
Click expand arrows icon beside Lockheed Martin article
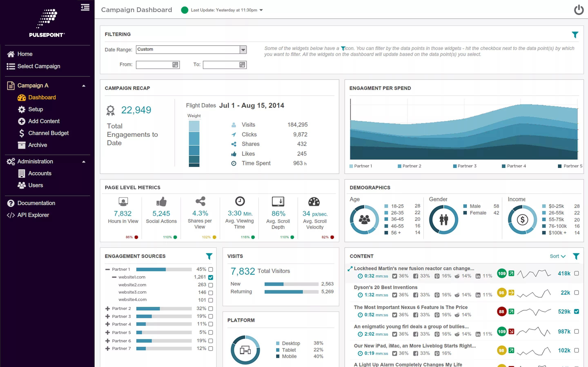point(350,269)
